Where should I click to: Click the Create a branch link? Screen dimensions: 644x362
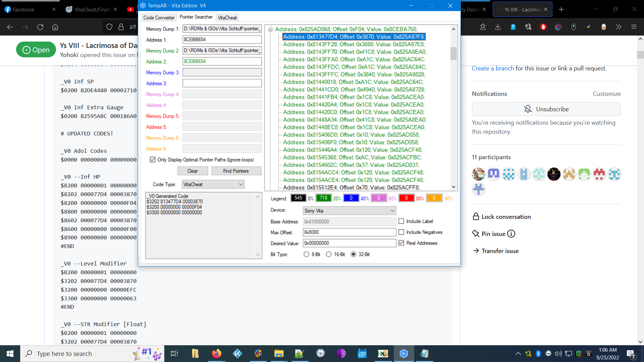493,68
